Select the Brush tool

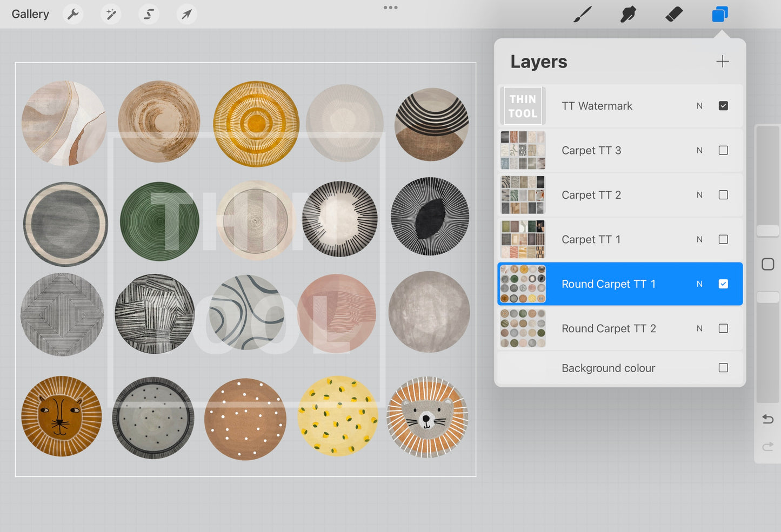[x=582, y=14]
